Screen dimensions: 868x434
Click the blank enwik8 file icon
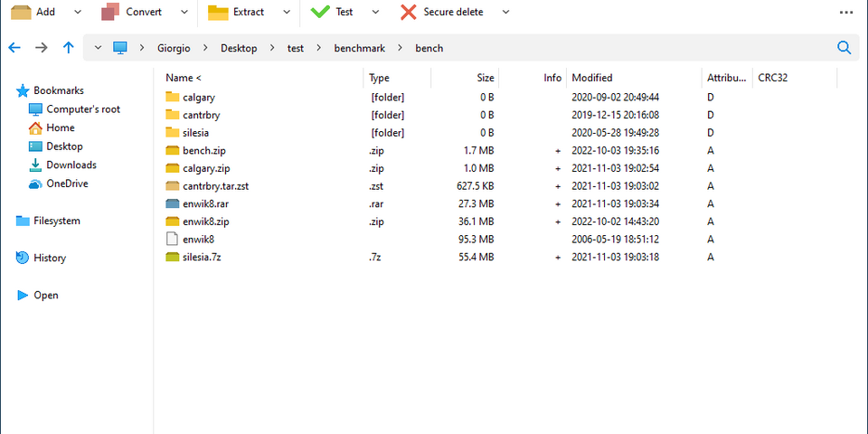(173, 239)
